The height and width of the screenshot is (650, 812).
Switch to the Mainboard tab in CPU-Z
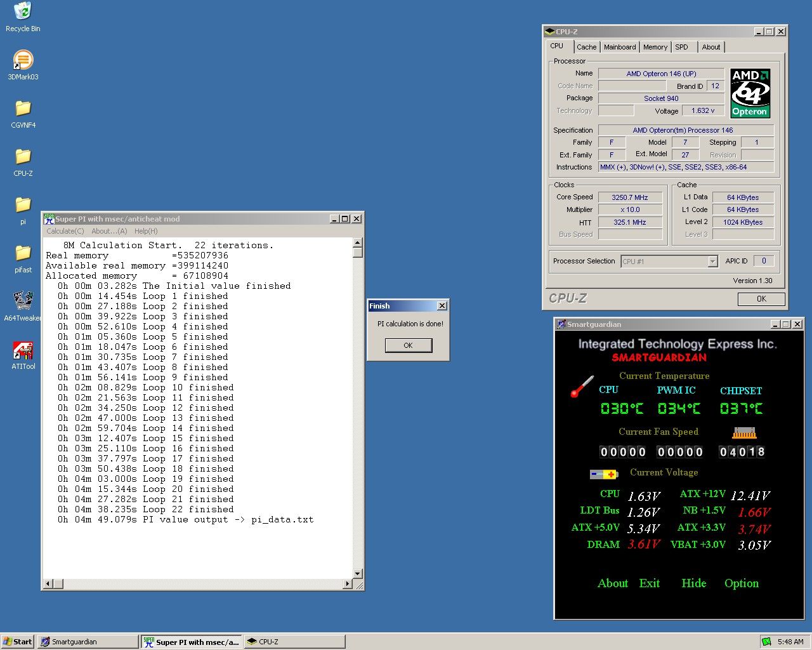coord(620,47)
